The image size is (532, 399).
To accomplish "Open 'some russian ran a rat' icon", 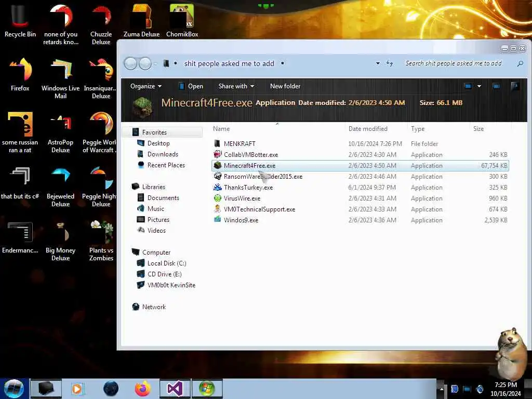I will [20, 132].
